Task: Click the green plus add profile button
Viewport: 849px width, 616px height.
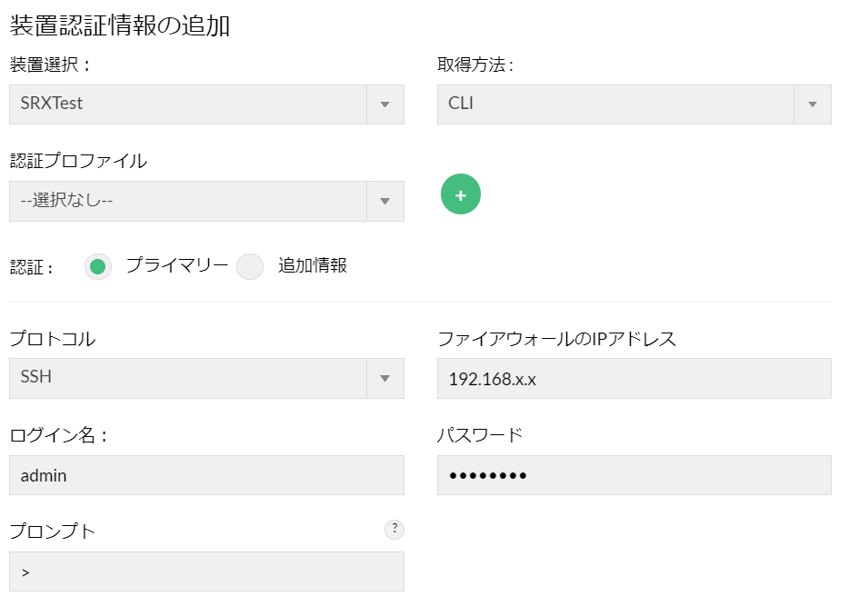Action: click(460, 194)
